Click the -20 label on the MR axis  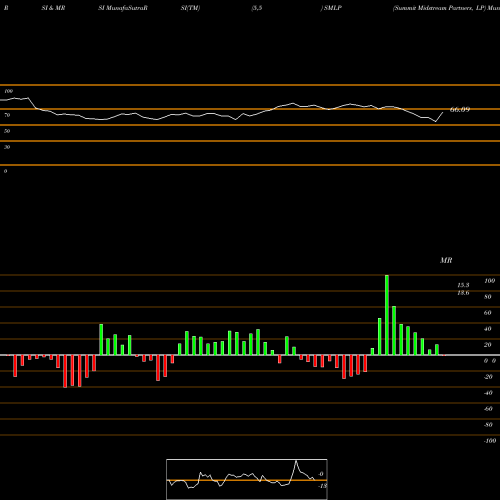488,377
